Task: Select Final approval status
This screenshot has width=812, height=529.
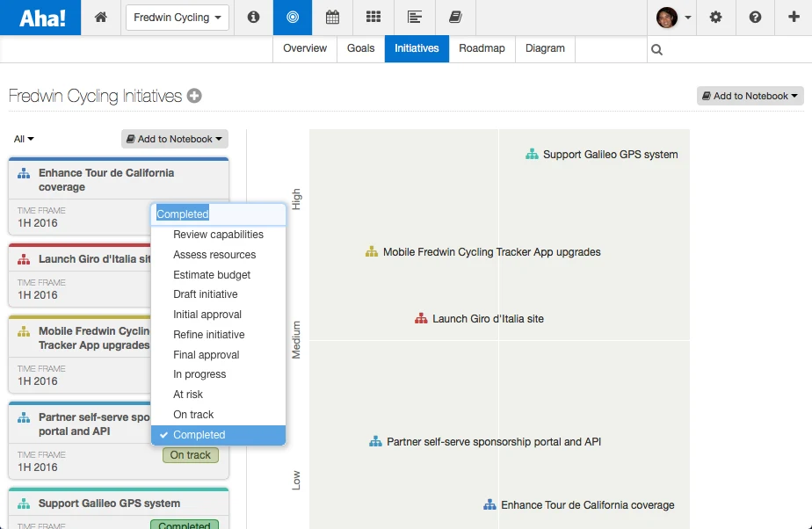Action: [x=218, y=354]
